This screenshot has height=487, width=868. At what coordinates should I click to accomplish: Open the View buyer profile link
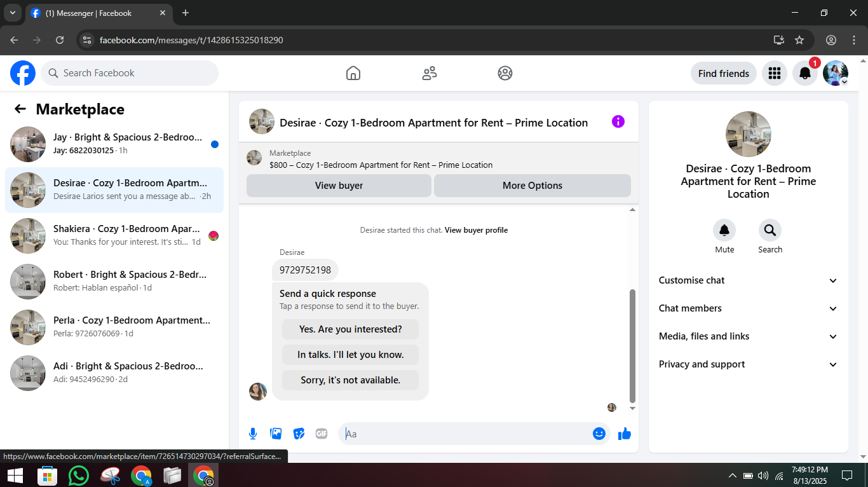pos(476,230)
